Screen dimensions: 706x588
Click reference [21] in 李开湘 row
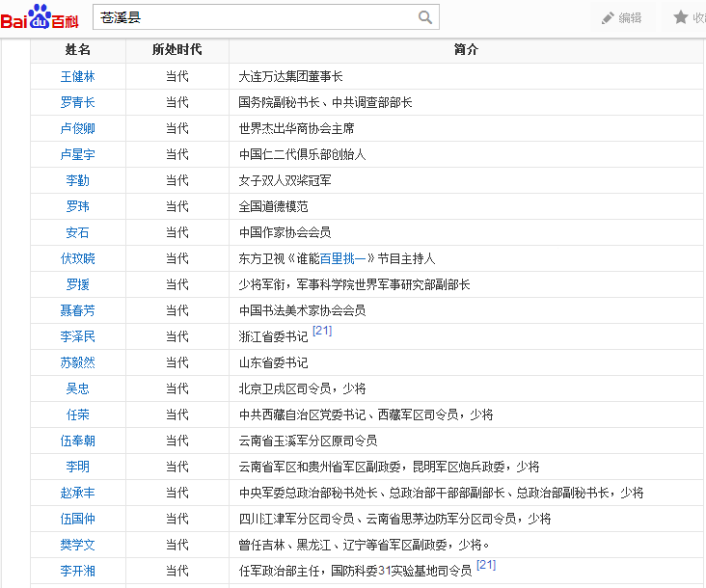coord(486,565)
